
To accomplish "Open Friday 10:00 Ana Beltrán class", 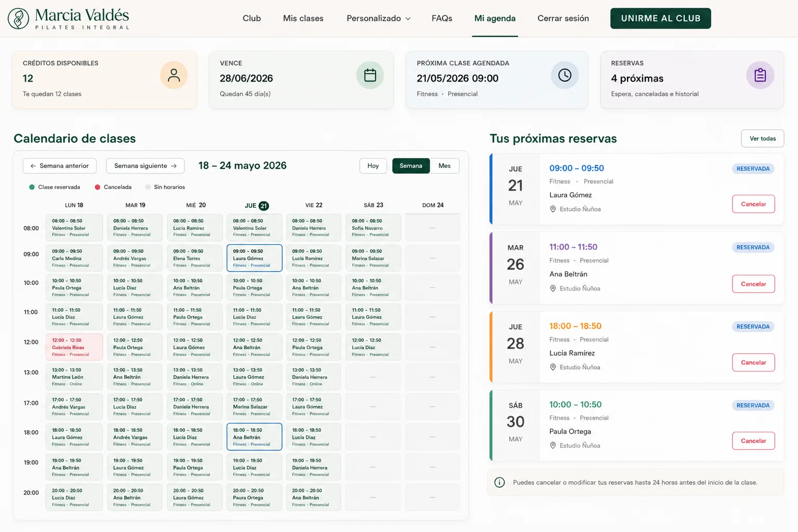I will [314, 287].
